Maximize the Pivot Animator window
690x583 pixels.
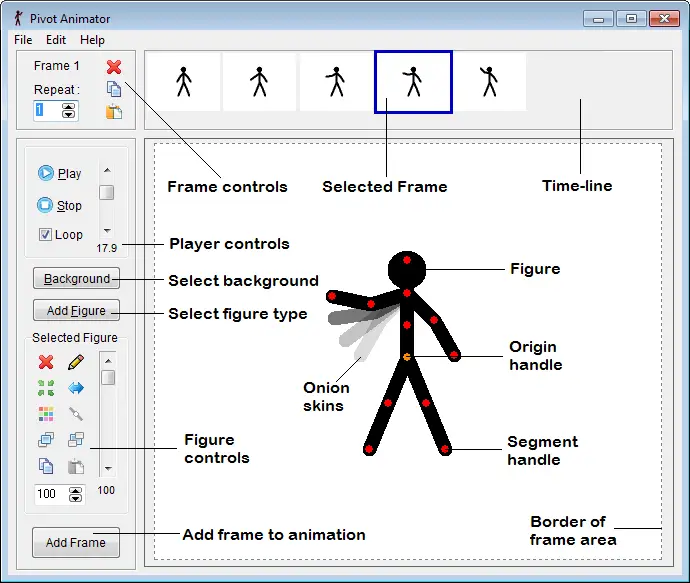click(x=631, y=19)
